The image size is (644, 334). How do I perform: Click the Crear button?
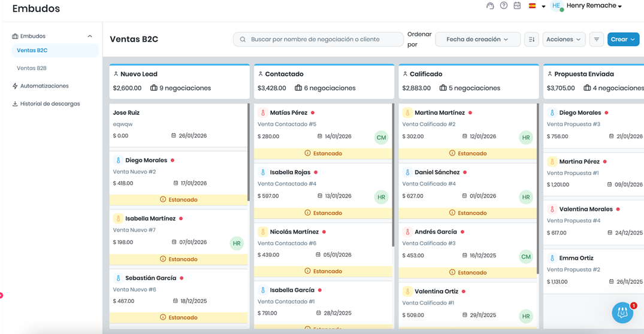coord(623,40)
